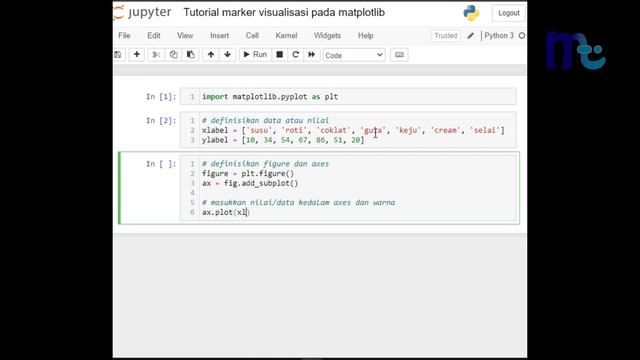This screenshot has height=360, width=640.
Task: Click the kernel idle circle indicator
Action: point(522,36)
